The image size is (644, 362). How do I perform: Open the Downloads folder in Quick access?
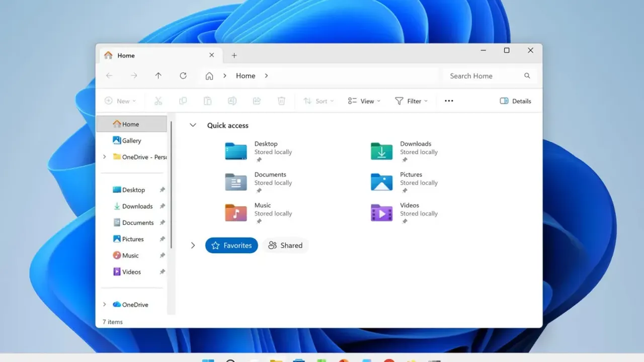[382, 151]
